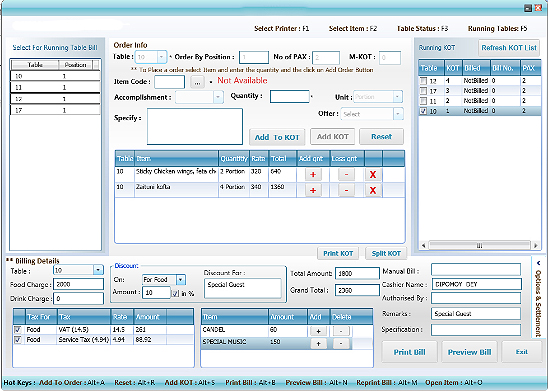Delete the CANDEL extra item minus button

(x=341, y=331)
